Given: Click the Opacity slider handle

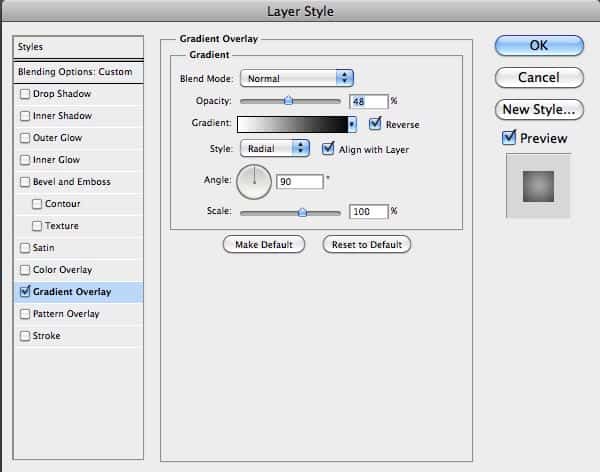Looking at the screenshot, I should (x=289, y=101).
